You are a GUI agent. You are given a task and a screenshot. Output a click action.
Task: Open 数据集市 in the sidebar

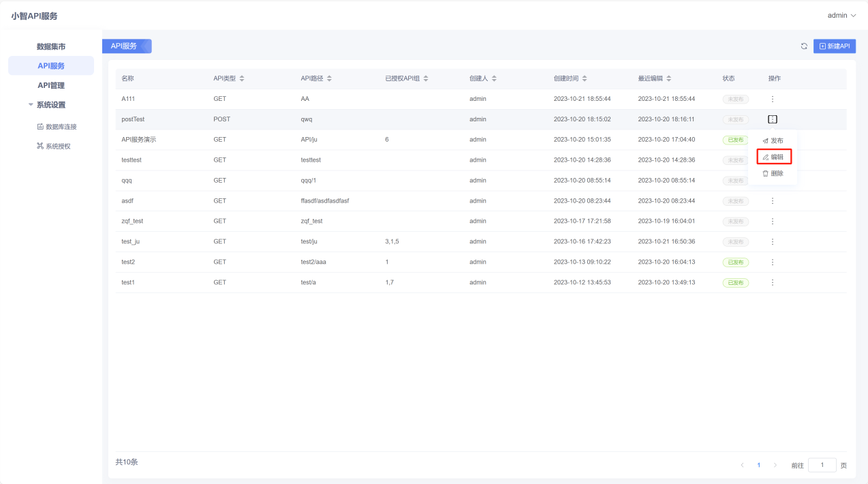tap(51, 47)
